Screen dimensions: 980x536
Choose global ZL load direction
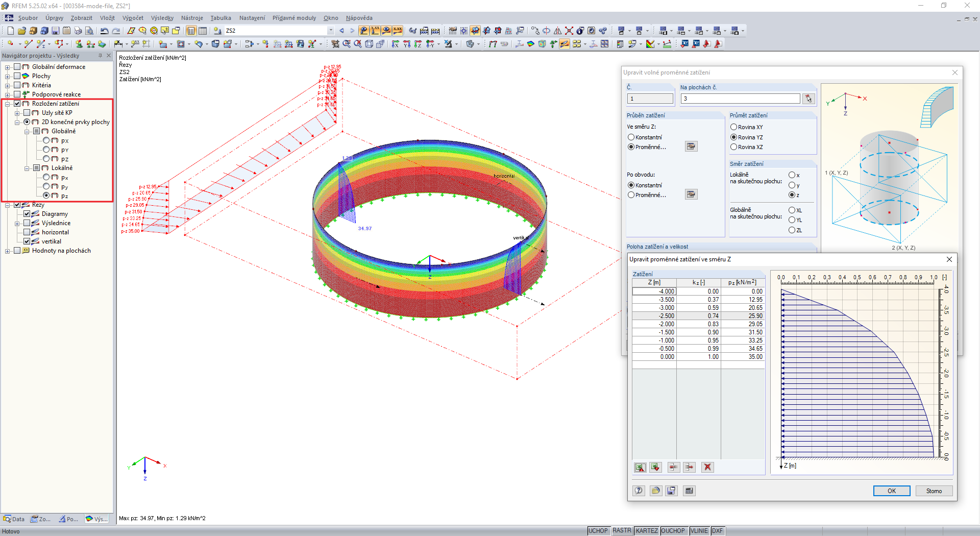792,230
